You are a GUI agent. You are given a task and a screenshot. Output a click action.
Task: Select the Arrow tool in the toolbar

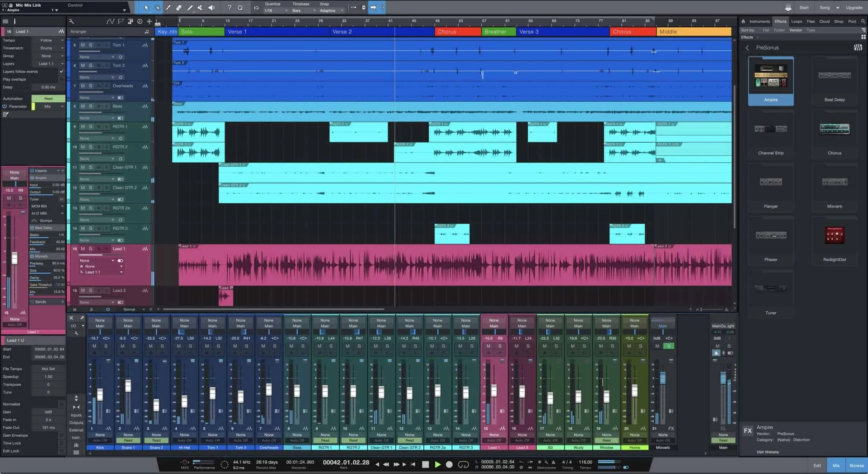147,7
